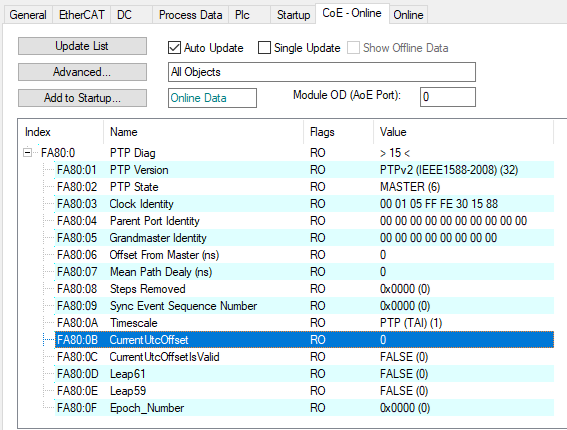Click the FALSE (0) value for Leap61
Image resolution: width=567 pixels, height=430 pixels.
point(404,374)
